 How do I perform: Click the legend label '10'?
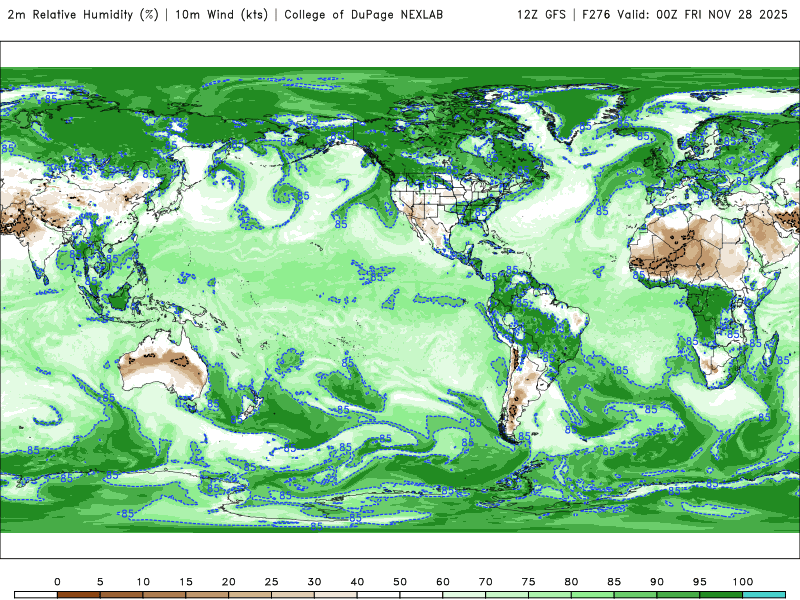click(143, 582)
